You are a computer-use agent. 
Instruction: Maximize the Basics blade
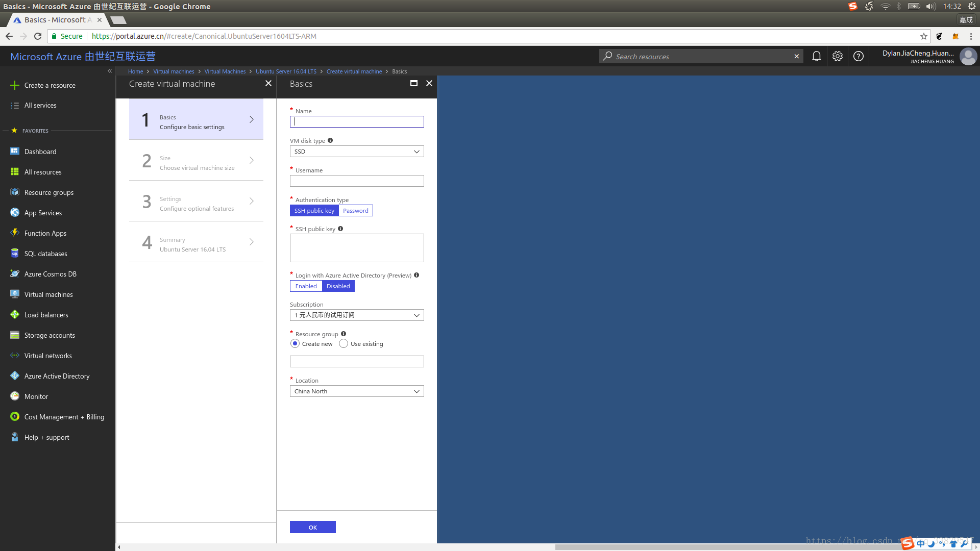click(414, 83)
